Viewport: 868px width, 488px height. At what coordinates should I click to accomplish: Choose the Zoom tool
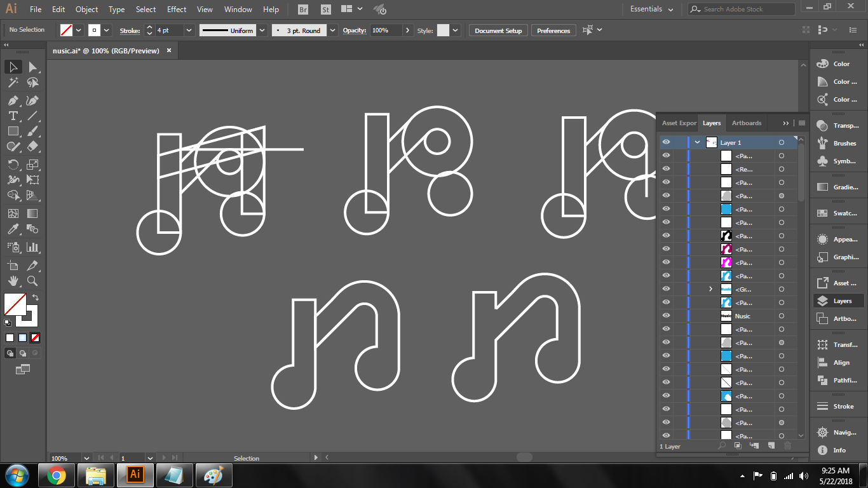tap(32, 281)
